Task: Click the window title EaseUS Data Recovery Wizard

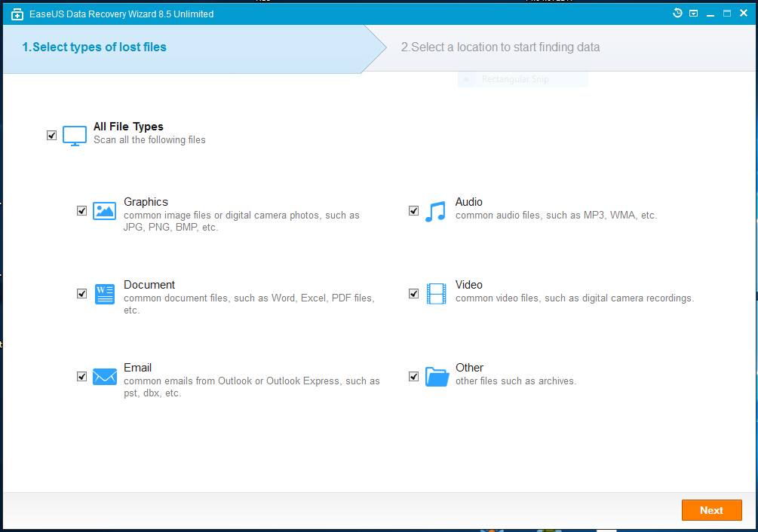Action: tap(121, 14)
